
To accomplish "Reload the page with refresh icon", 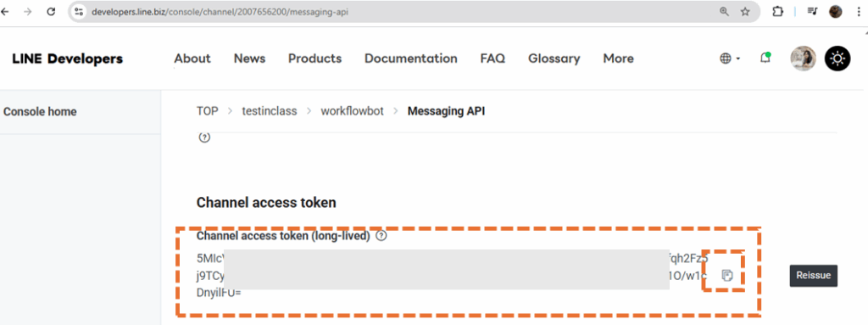I will (52, 12).
